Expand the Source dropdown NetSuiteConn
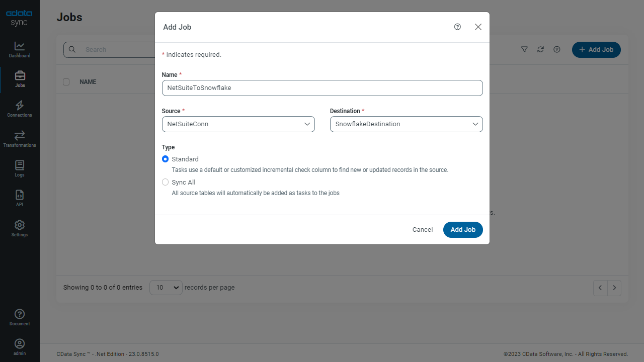 coord(238,124)
